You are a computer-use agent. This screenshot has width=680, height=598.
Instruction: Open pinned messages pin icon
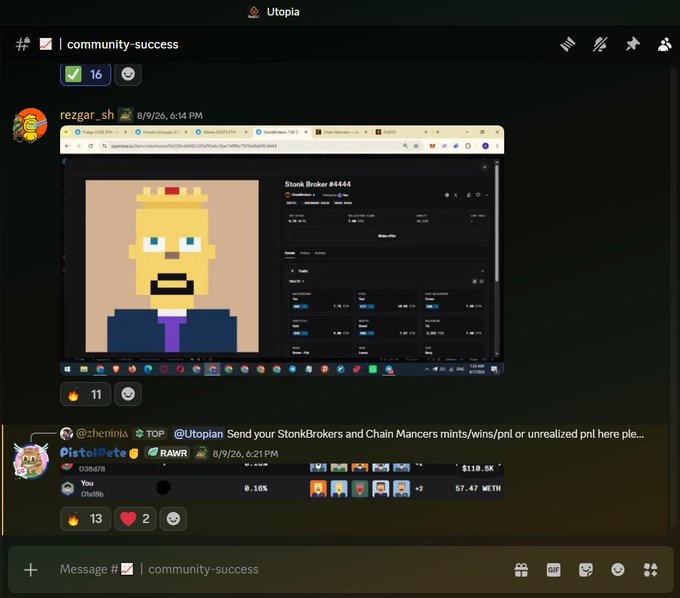[x=633, y=44]
